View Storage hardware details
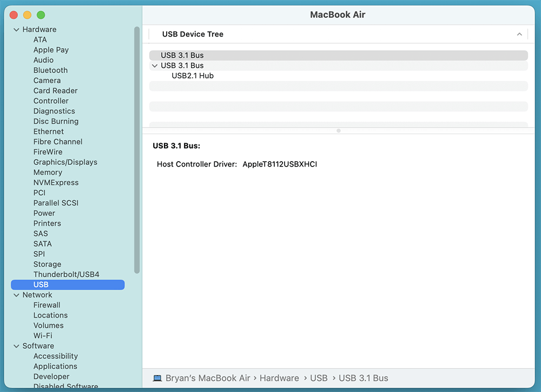 [x=47, y=264]
